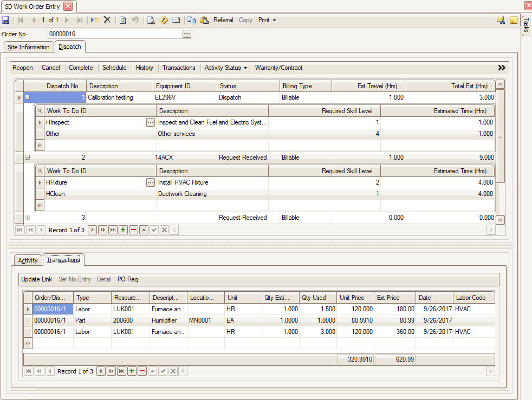Click the Delete X icon in the top toolbar

[107, 20]
